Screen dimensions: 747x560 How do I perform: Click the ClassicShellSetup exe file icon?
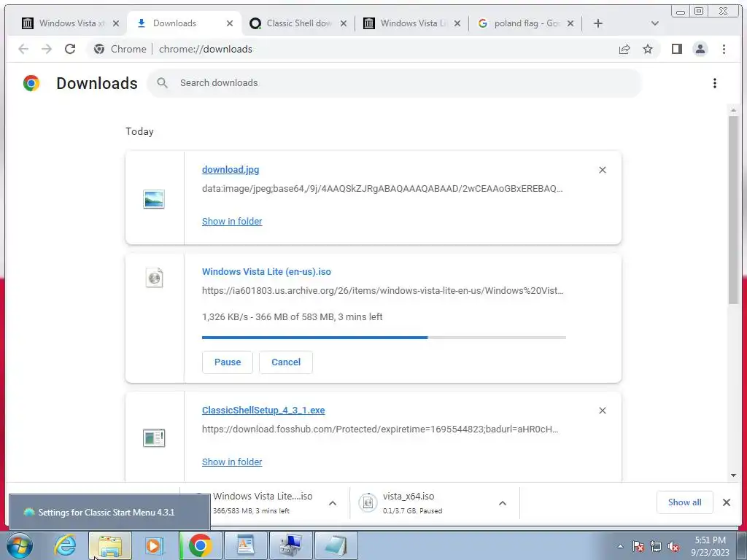(154, 438)
